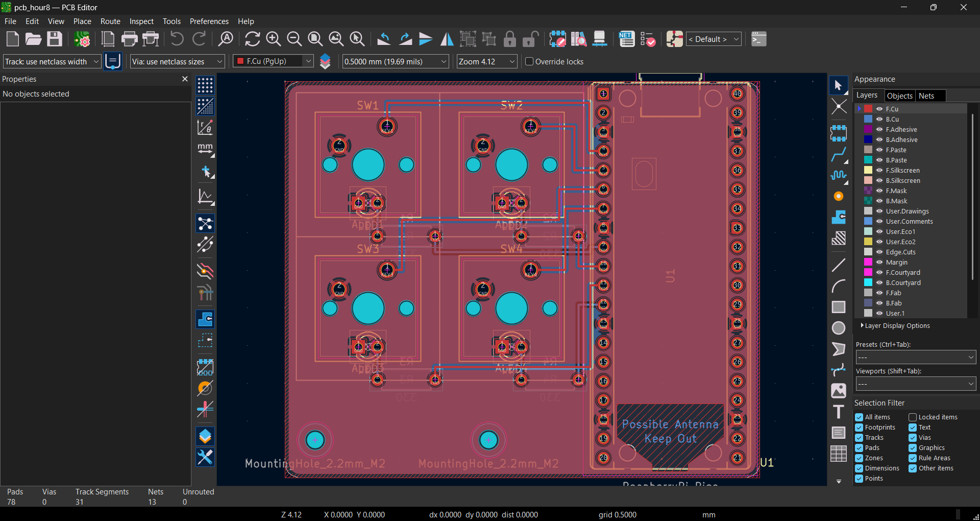Hide the B.Cu layer eye icon
Screen dimensions: 980x521
pyautogui.click(x=879, y=119)
